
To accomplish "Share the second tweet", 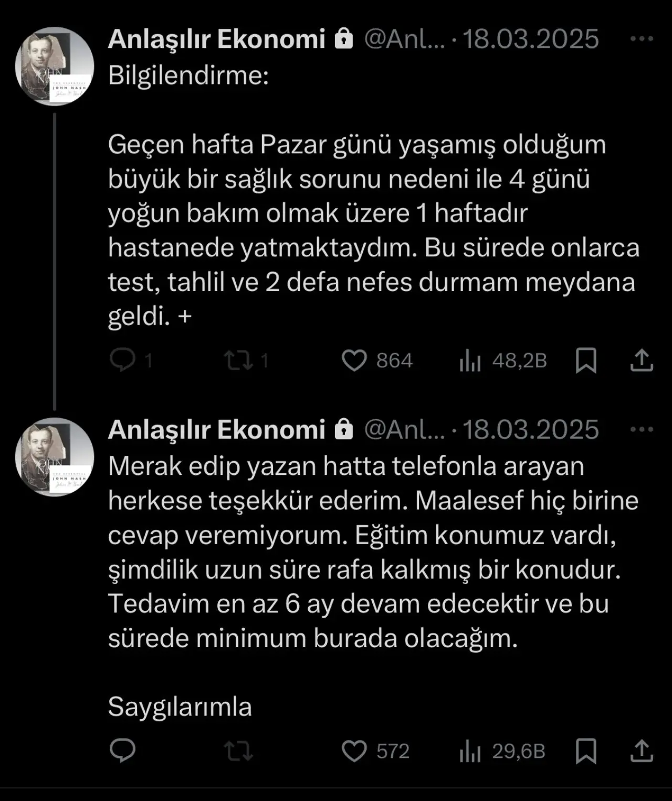I will point(641,751).
